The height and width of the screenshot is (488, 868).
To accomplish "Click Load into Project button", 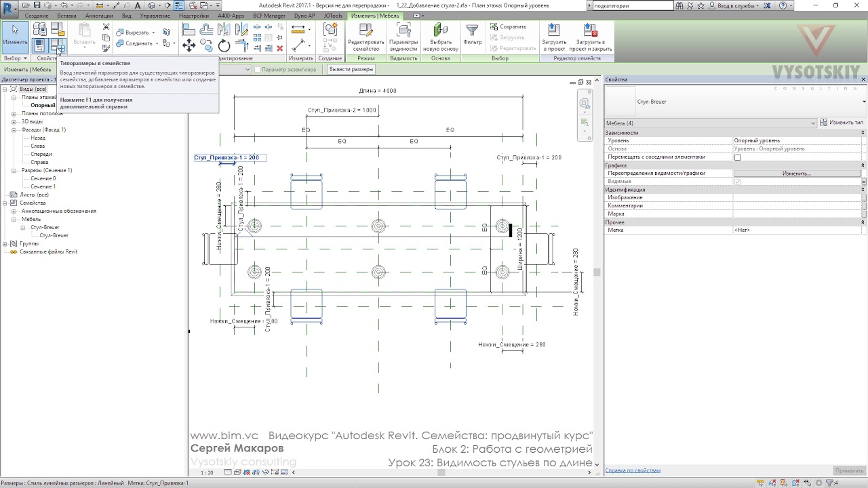I will point(554,37).
